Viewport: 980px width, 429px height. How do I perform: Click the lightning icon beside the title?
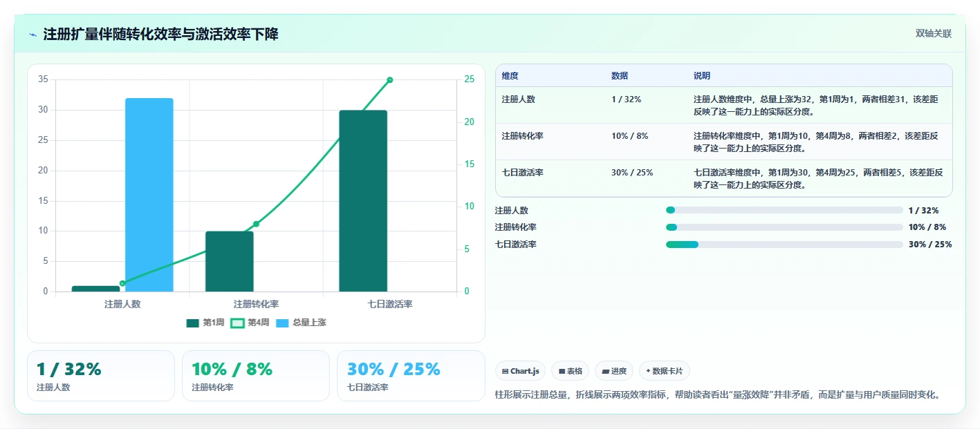coord(33,35)
